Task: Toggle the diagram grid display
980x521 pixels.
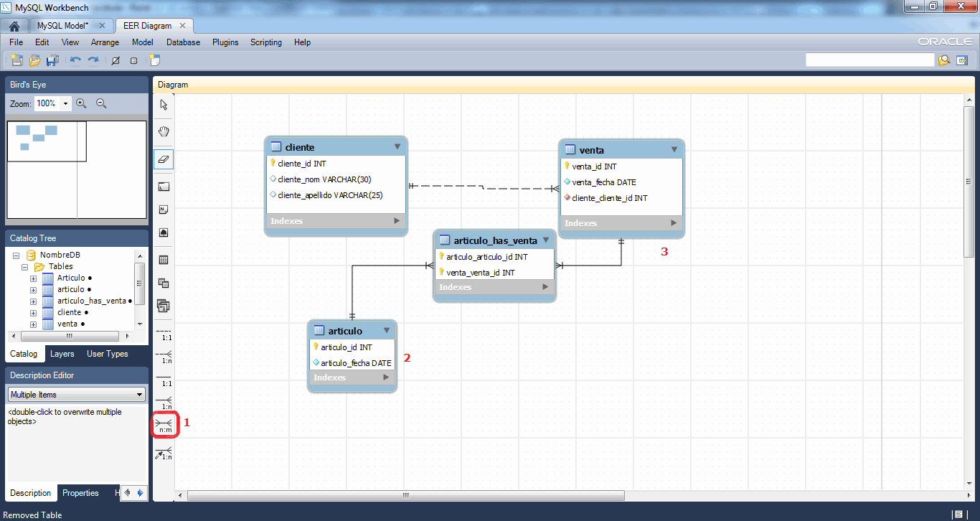Action: pyautogui.click(x=116, y=60)
